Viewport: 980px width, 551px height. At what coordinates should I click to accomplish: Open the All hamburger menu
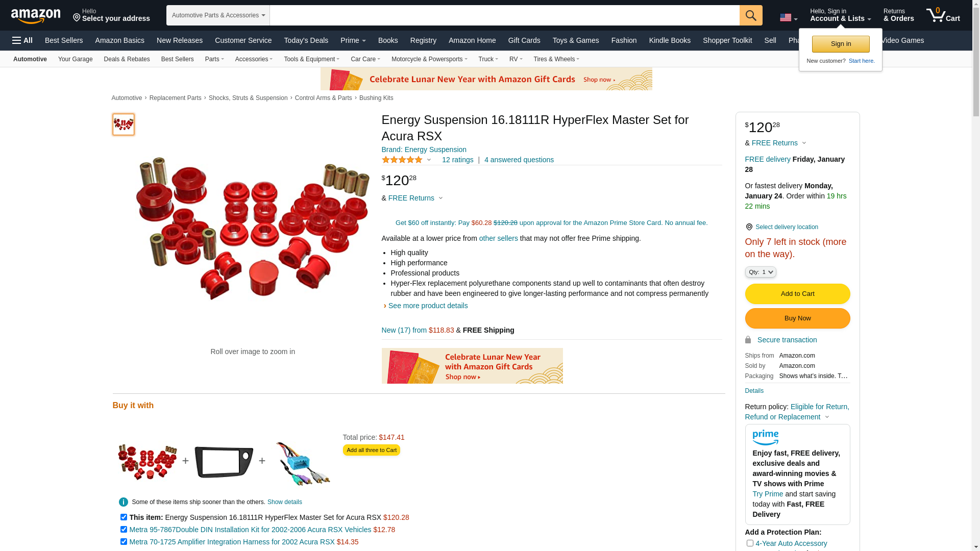[22, 40]
